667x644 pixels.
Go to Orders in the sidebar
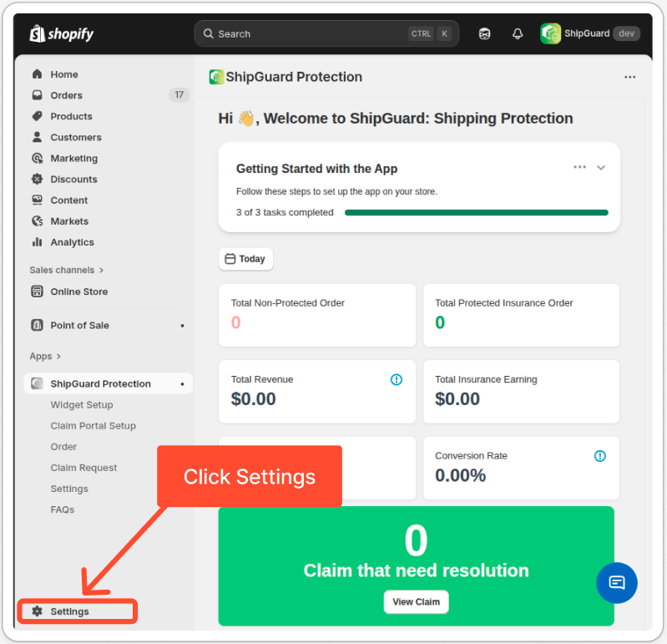(x=66, y=95)
